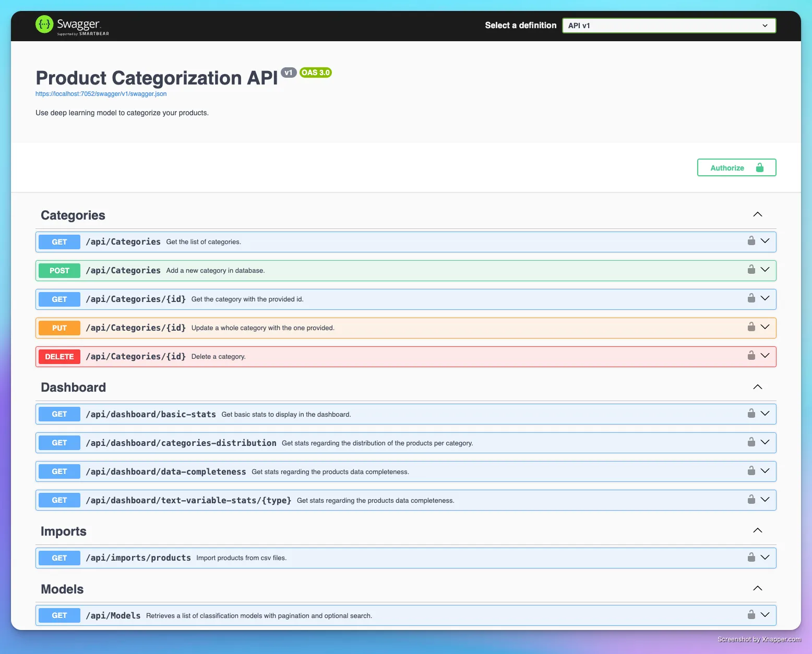Click the v1 badge beside the API title

(289, 73)
